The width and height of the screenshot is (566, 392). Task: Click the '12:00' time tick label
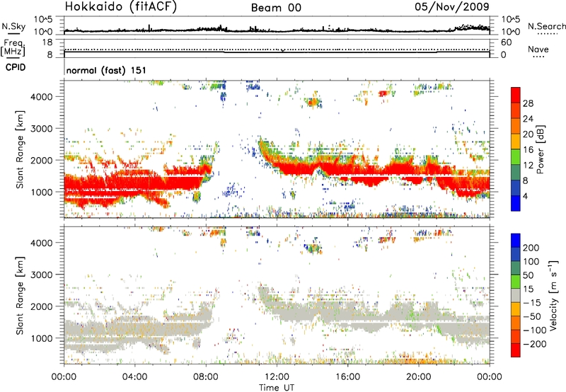pyautogui.click(x=277, y=377)
